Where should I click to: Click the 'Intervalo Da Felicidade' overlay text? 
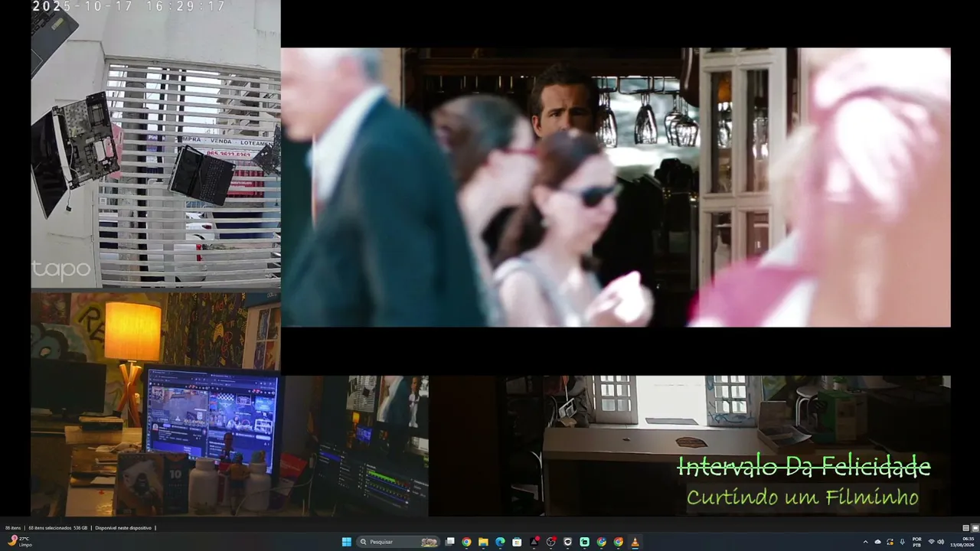[804, 466]
